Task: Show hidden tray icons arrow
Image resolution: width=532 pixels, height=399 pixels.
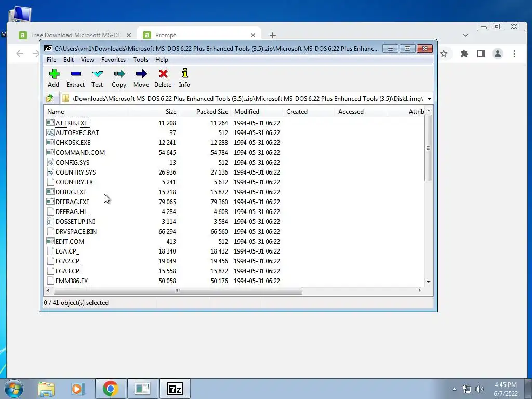Action: [454, 389]
